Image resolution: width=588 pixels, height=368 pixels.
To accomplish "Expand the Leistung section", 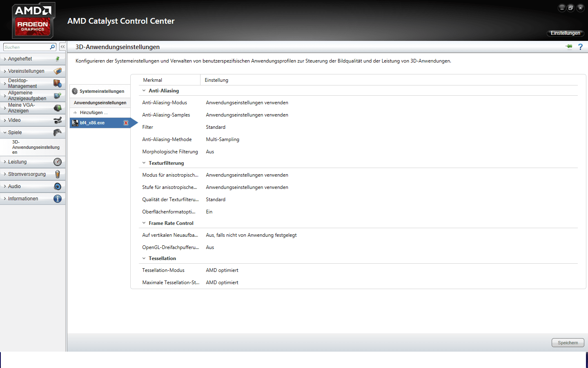I will pos(5,162).
